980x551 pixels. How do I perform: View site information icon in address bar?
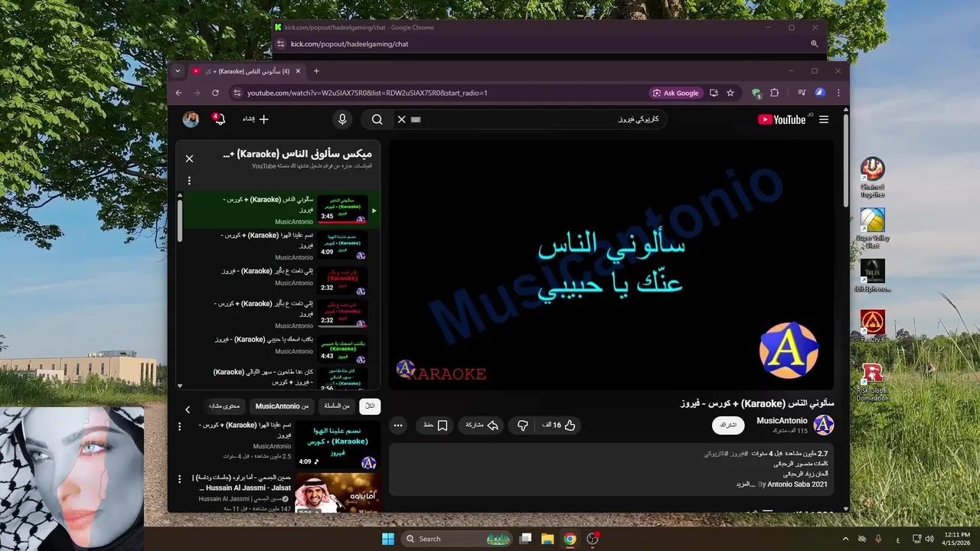pos(237,93)
